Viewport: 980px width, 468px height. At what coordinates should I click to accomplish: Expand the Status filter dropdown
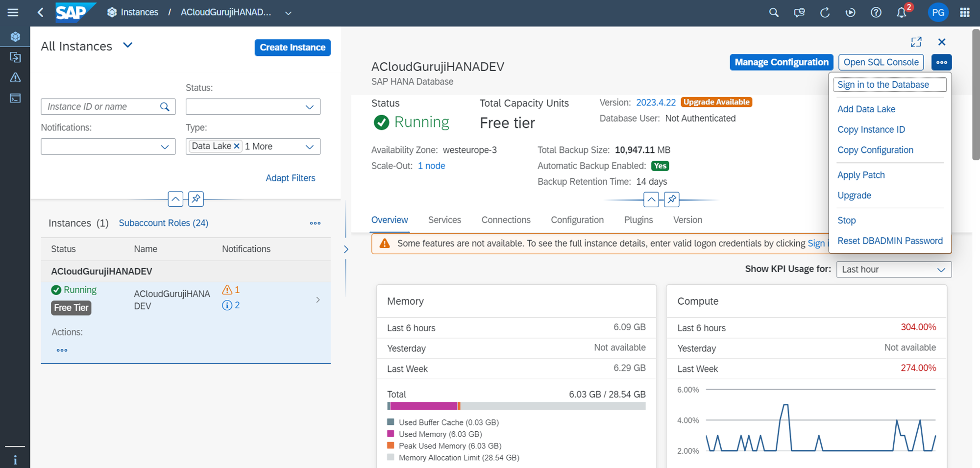click(x=309, y=107)
